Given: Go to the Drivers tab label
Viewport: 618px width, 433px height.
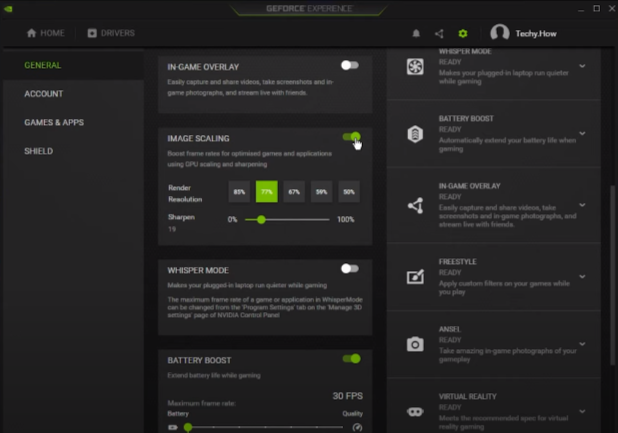Looking at the screenshot, I should point(117,33).
